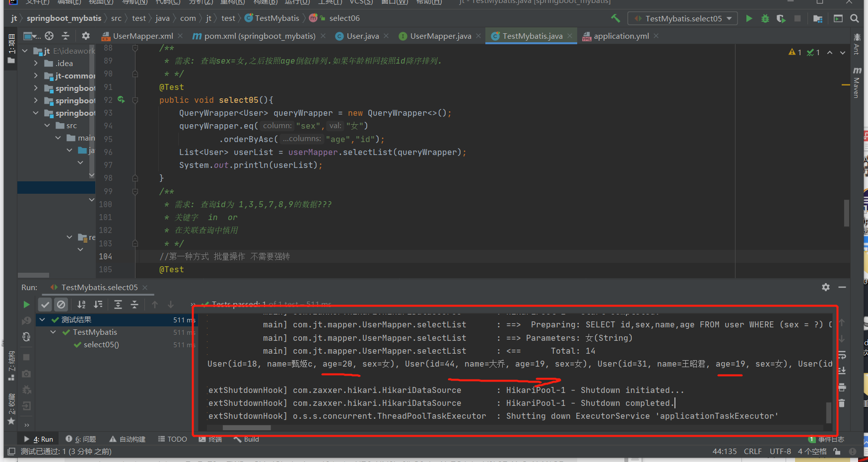Collapse all test results icon
Image resolution: width=868 pixels, height=462 pixels.
click(x=134, y=305)
